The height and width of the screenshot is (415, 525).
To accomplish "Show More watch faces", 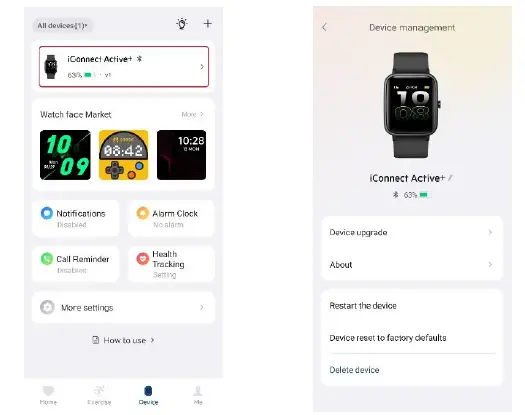I will pos(192,114).
